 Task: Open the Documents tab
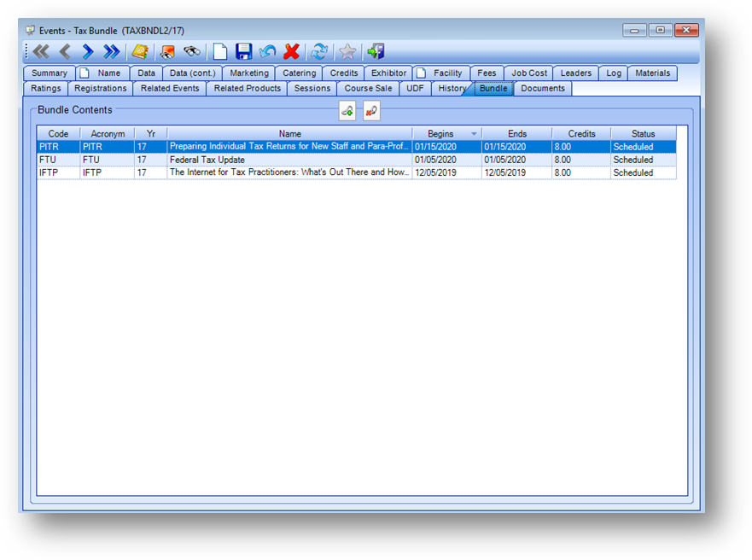542,88
